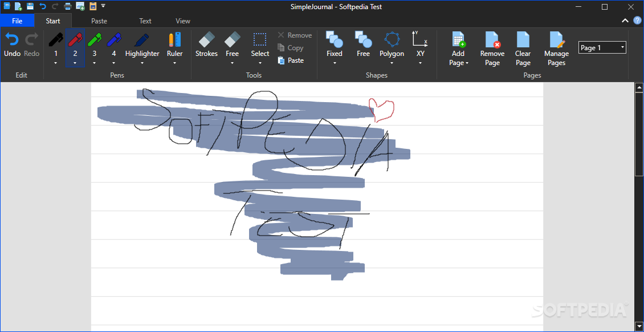Open pen 2 options dropdown arrow

pyautogui.click(x=75, y=63)
